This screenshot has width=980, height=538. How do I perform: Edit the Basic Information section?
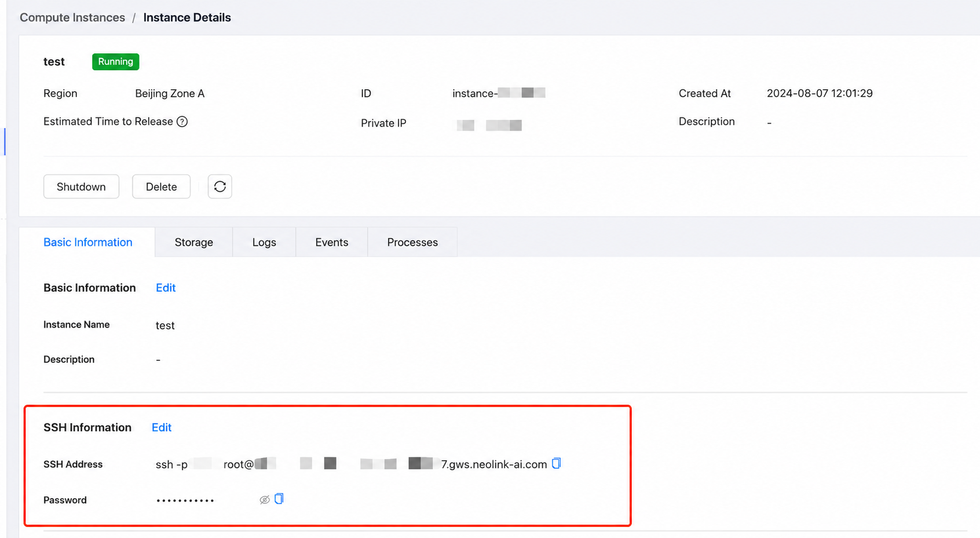(166, 288)
